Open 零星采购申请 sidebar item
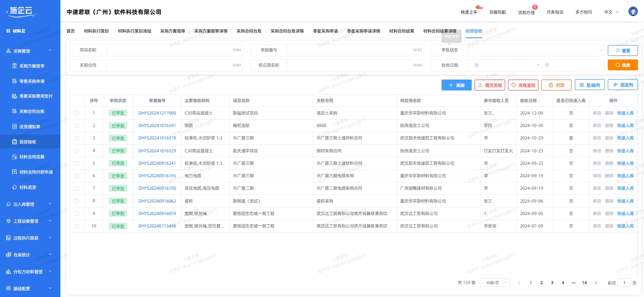Viewport: 644px width, 297px height. [x=32, y=81]
